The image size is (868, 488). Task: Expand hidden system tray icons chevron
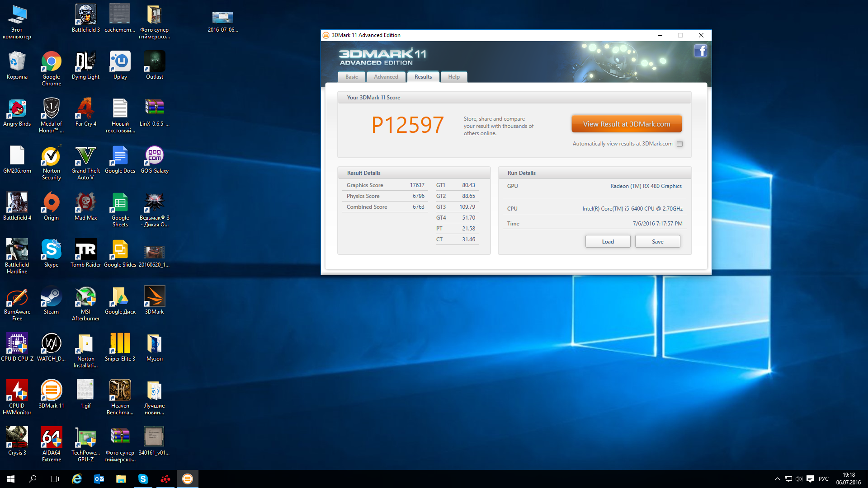click(777, 479)
